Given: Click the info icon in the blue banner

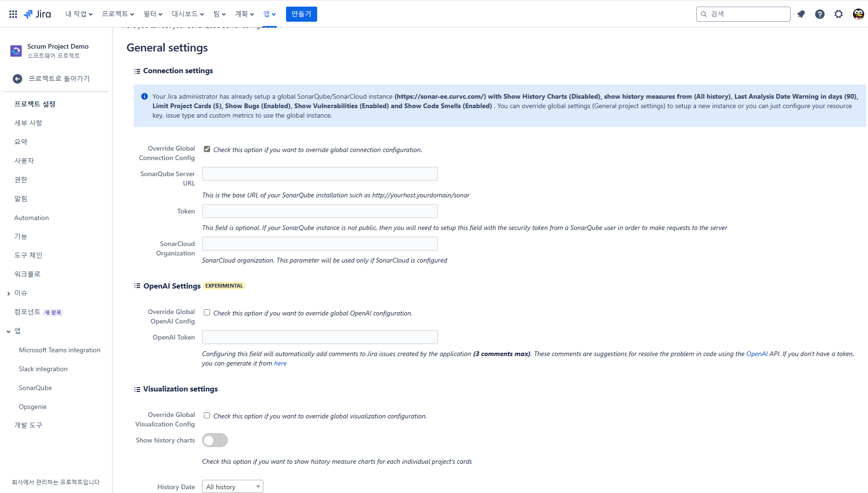Looking at the screenshot, I should pyautogui.click(x=144, y=96).
